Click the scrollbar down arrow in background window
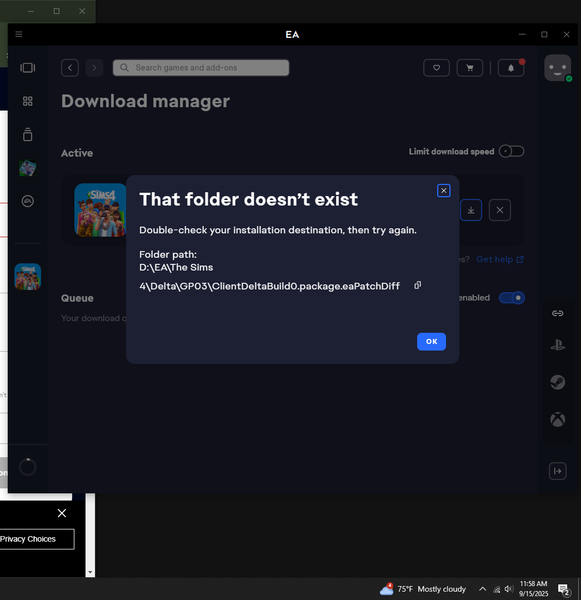Image resolution: width=581 pixels, height=600 pixels. pos(90,573)
